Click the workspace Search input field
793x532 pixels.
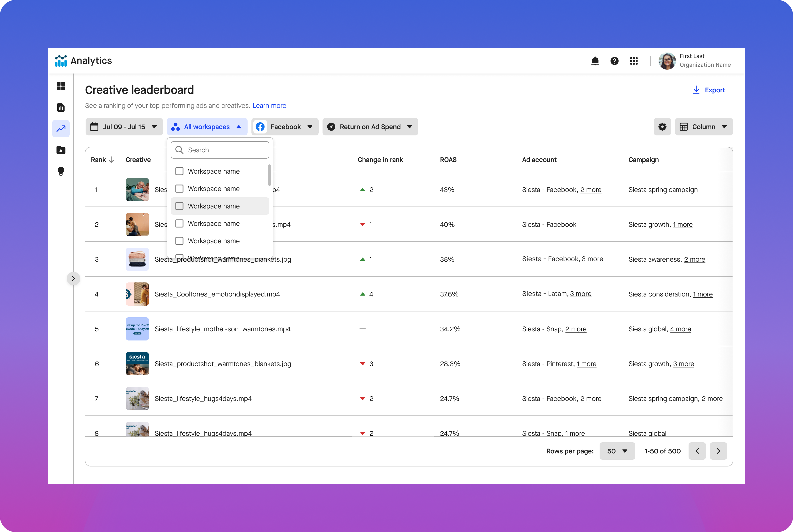220,150
